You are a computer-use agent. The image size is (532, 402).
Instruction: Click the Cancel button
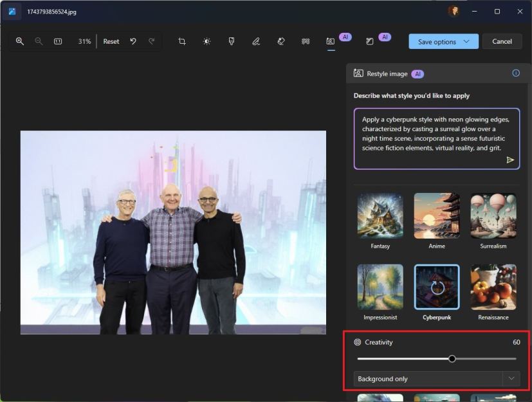point(502,41)
